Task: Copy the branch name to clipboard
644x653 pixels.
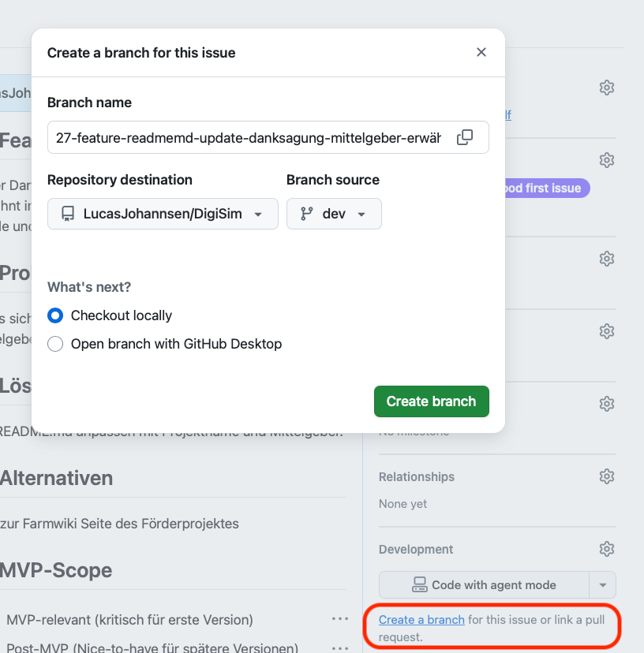Action: point(465,137)
